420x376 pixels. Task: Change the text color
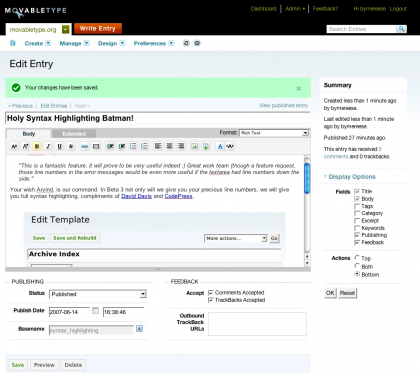(x=220, y=146)
